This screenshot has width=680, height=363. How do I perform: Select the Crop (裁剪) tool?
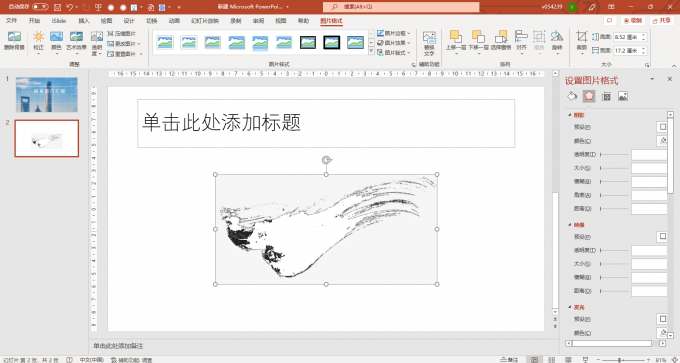tap(582, 43)
